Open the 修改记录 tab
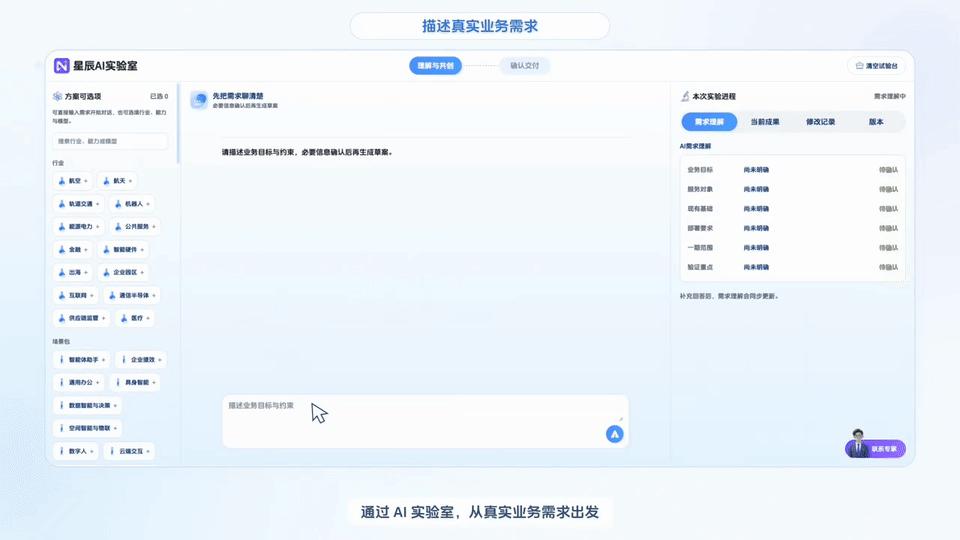The height and width of the screenshot is (540, 960). click(x=820, y=122)
